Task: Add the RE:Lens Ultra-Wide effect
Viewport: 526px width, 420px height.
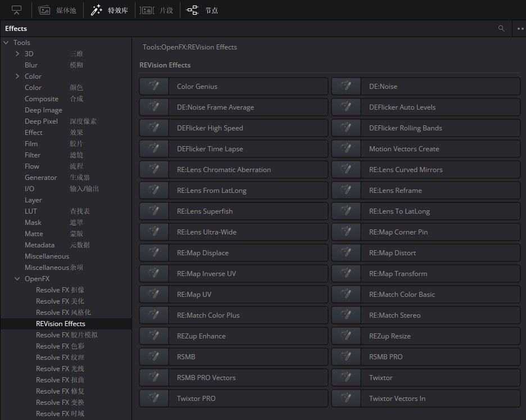Action: tap(234, 232)
